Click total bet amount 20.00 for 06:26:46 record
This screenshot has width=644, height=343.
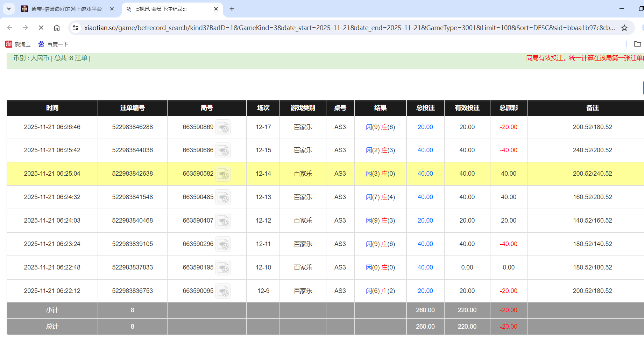425,127
